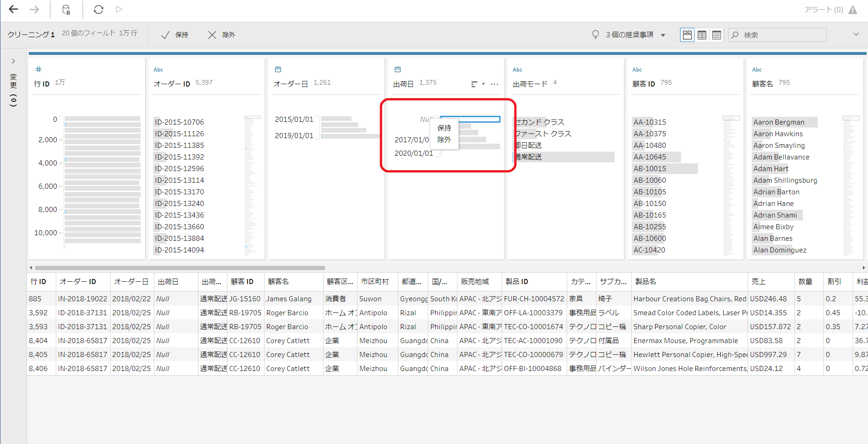Viewport: 868px width, 444px height.
Task: Switch to the data grid view
Action: 702,34
